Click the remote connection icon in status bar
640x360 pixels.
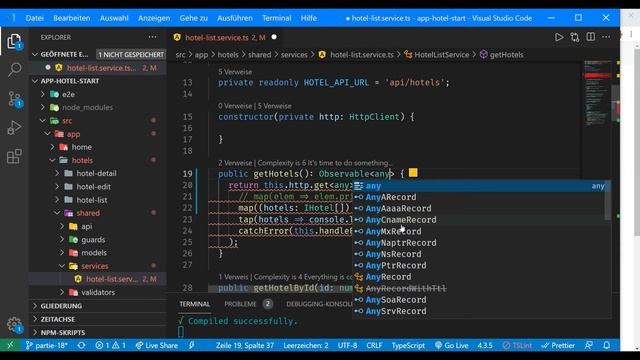pos(10,345)
